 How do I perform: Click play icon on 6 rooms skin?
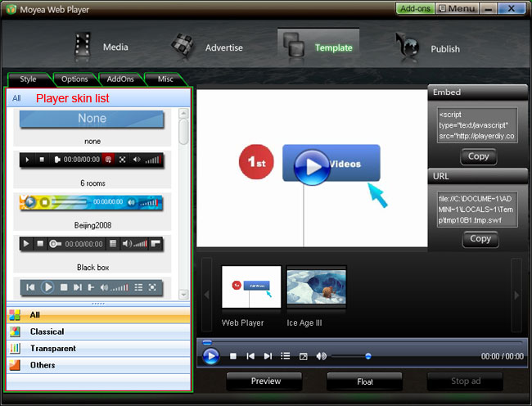27,160
